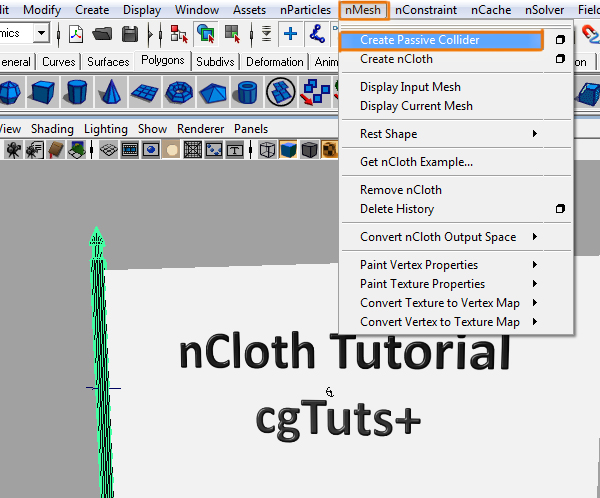The height and width of the screenshot is (498, 600).
Task: Open Create Passive Collider option box
Action: [560, 40]
